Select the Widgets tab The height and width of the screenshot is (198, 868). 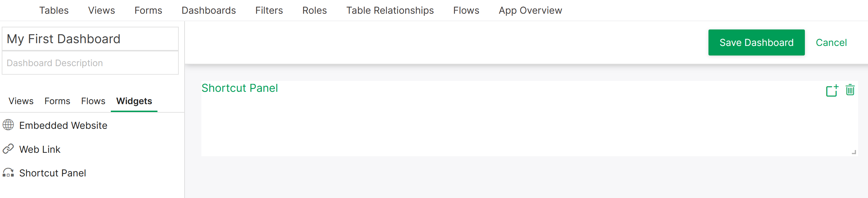click(134, 101)
